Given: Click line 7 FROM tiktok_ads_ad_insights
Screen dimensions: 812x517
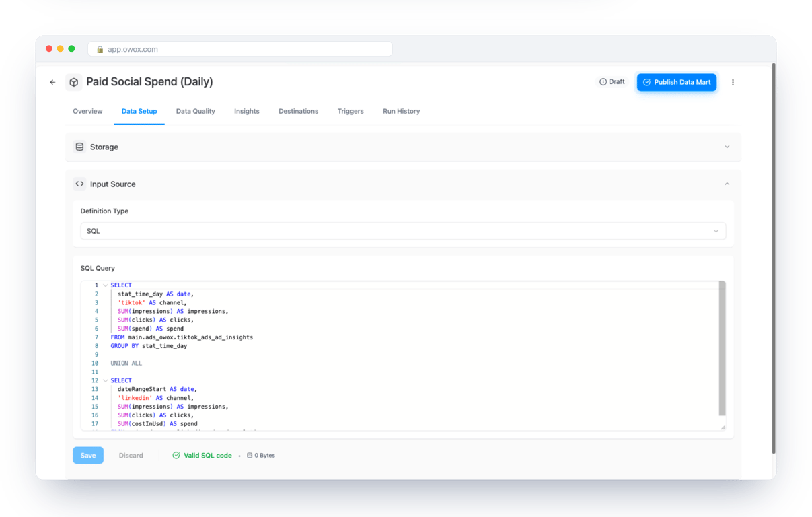Looking at the screenshot, I should tap(182, 337).
